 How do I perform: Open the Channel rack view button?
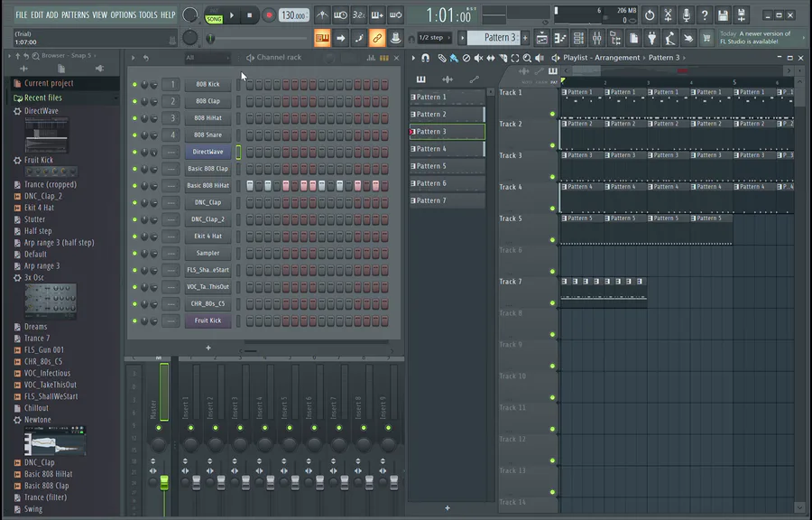tap(578, 38)
